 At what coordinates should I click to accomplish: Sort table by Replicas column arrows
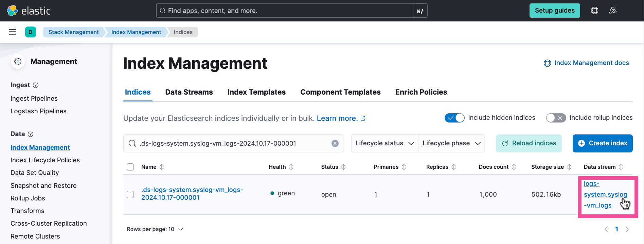[x=454, y=167]
